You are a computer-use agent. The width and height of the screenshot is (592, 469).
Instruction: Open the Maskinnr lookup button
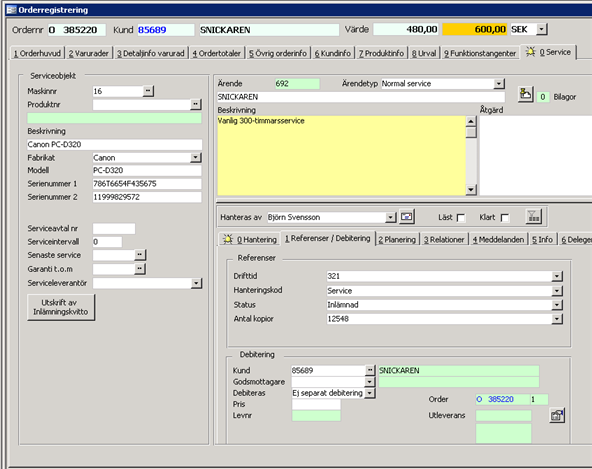[148, 91]
